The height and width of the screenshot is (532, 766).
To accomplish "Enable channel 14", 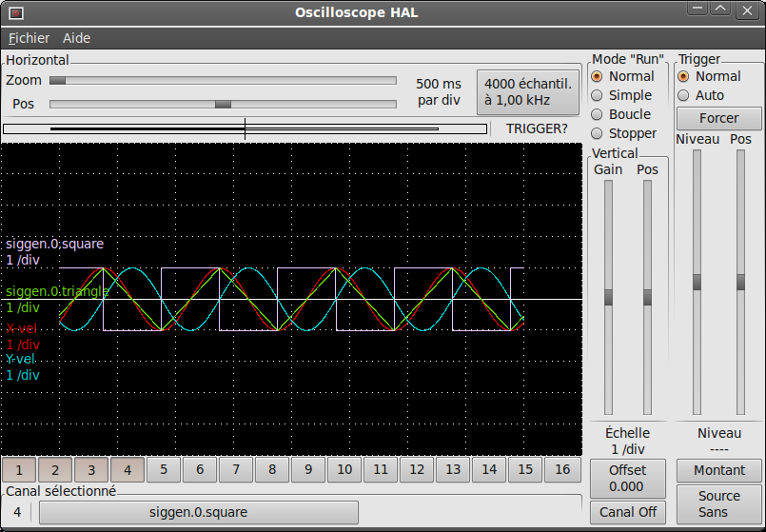I will coord(489,470).
